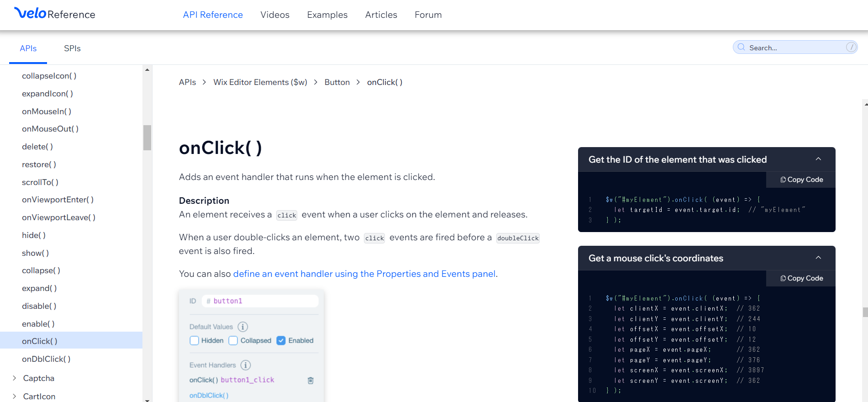Select hide() in the sidebar

pos(34,235)
